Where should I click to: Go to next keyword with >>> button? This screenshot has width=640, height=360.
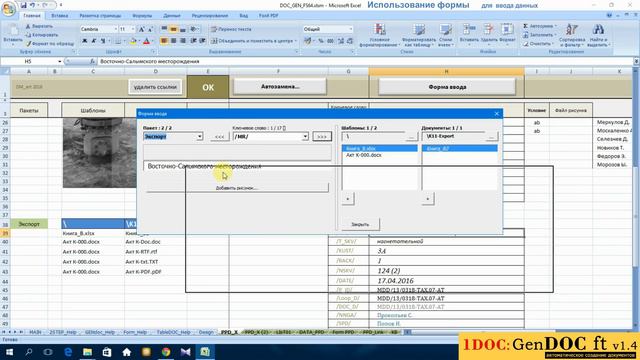pos(322,137)
